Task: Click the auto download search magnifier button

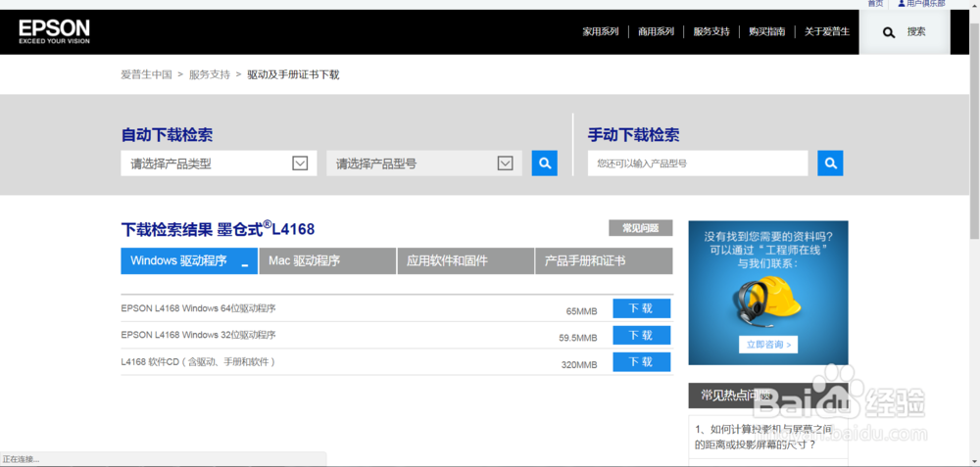Action: click(544, 163)
